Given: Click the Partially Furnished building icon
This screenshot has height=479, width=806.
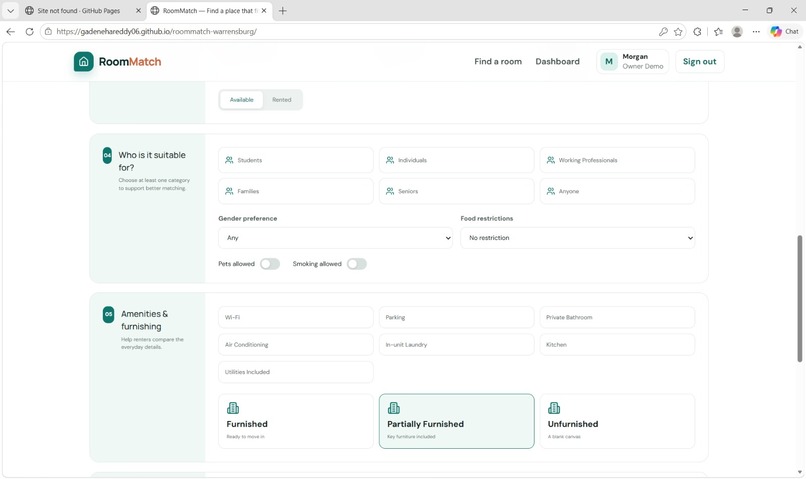Looking at the screenshot, I should (394, 408).
